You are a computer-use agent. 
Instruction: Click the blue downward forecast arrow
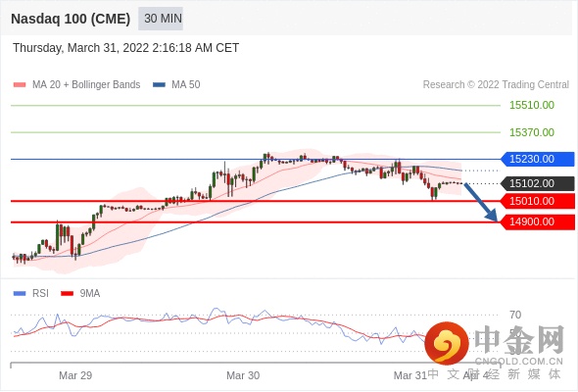[481, 202]
